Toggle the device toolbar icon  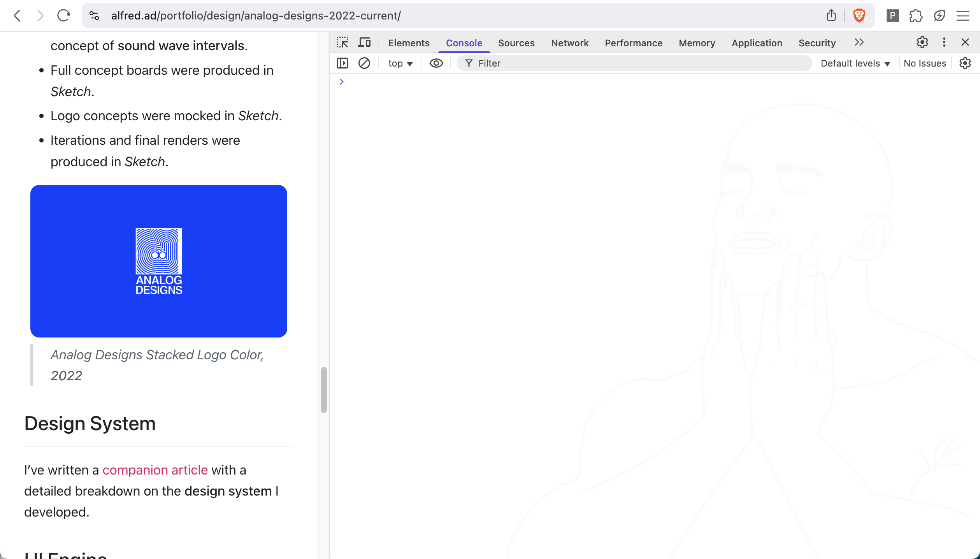pos(364,42)
